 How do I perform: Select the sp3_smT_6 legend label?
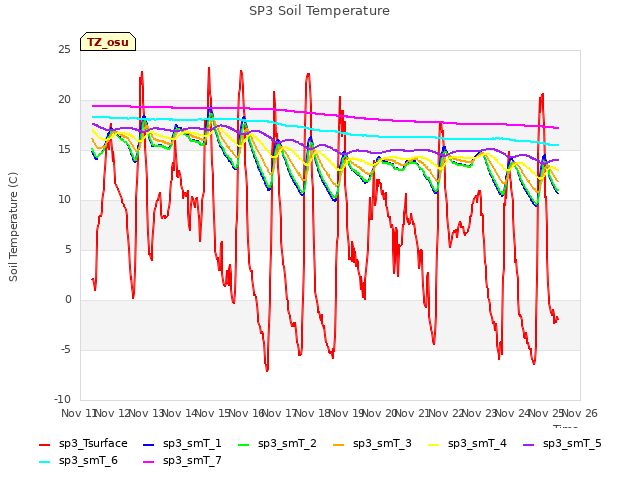point(88,460)
